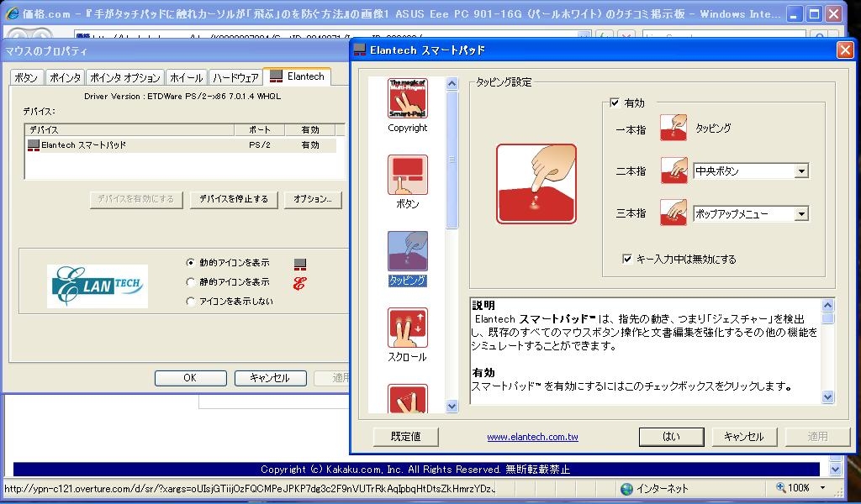Viewport: 861px width, 504px height.
Task: Switch to the ホイール tab
Action: pos(186,77)
